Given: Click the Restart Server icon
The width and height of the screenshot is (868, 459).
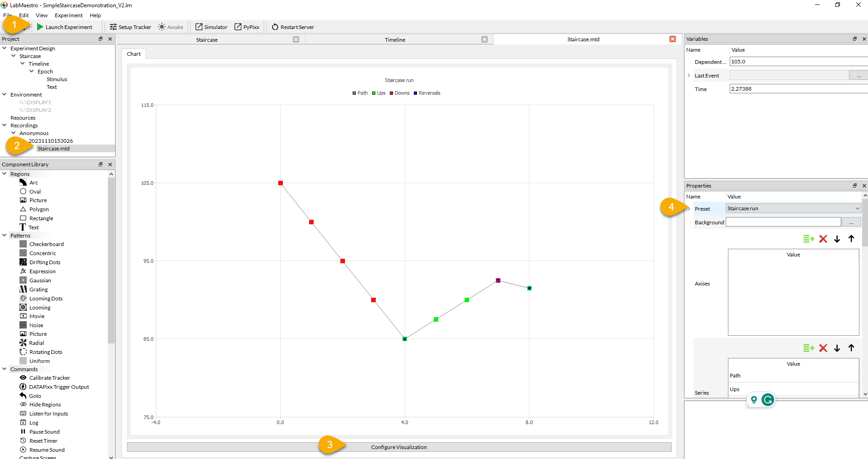Looking at the screenshot, I should point(275,27).
